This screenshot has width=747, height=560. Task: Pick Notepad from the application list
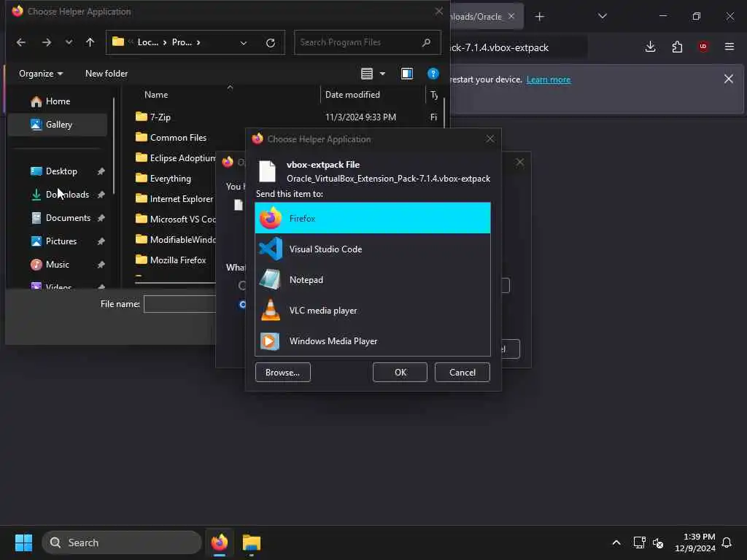[x=373, y=279]
